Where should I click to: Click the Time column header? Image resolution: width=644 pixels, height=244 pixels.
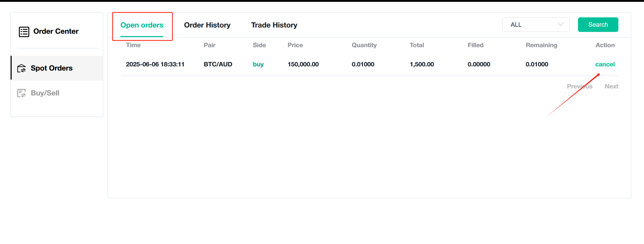[x=133, y=45]
